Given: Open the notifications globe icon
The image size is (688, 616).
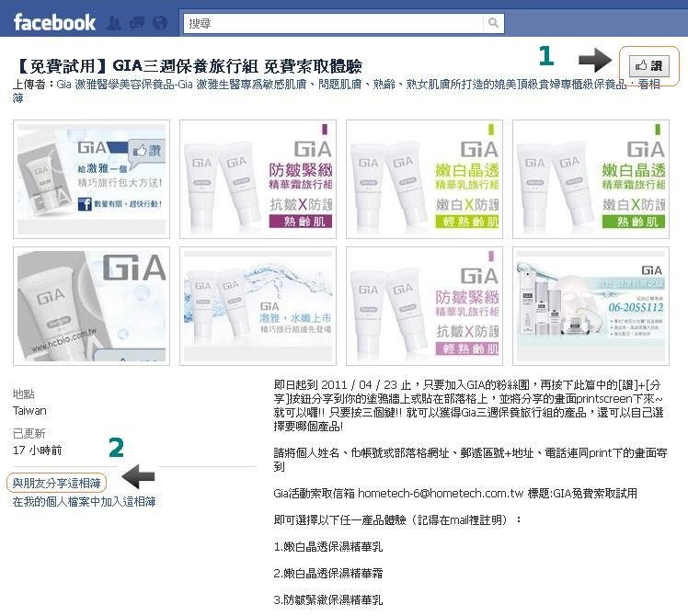Looking at the screenshot, I should click(x=160, y=23).
